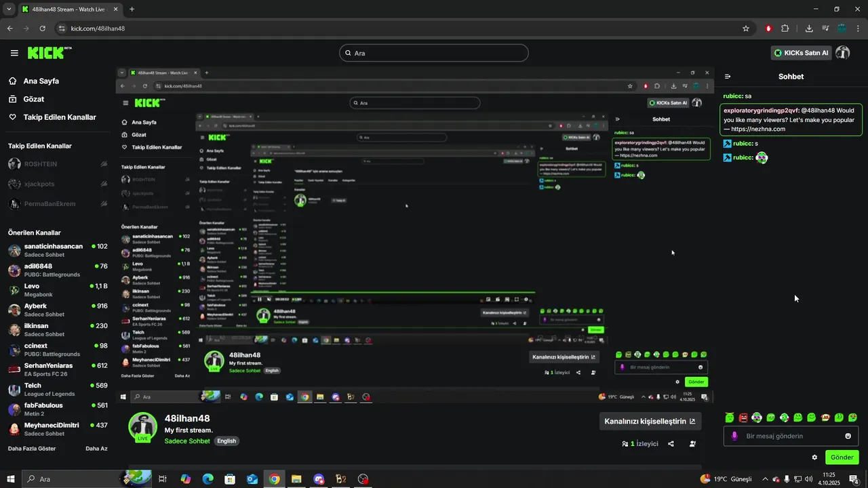Click the Ara search field in Kick

434,53
